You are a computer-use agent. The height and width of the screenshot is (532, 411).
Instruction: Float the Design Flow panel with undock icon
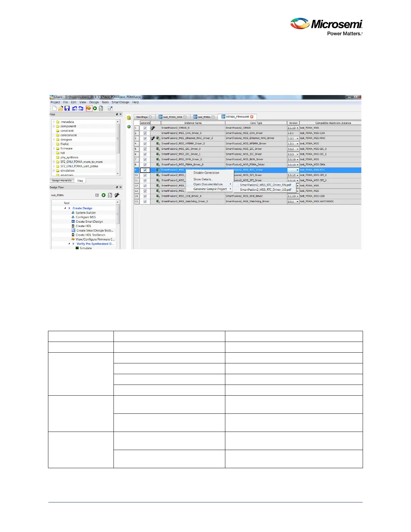117,187
